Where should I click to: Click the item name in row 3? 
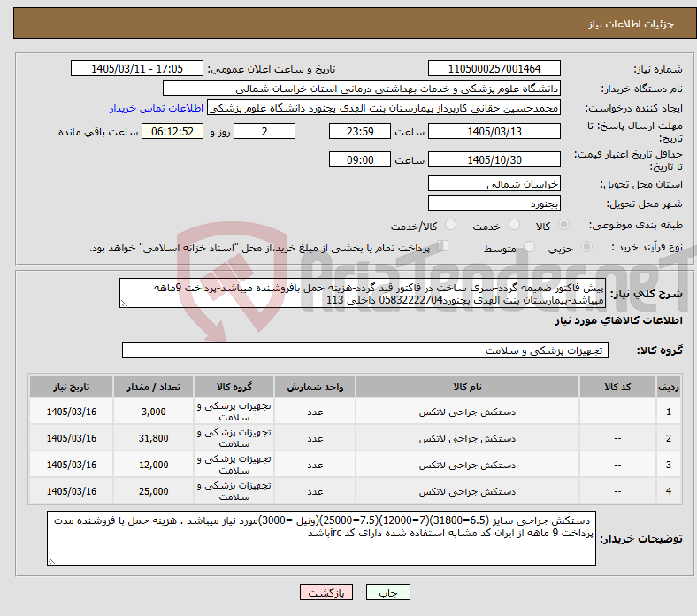pyautogui.click(x=467, y=465)
